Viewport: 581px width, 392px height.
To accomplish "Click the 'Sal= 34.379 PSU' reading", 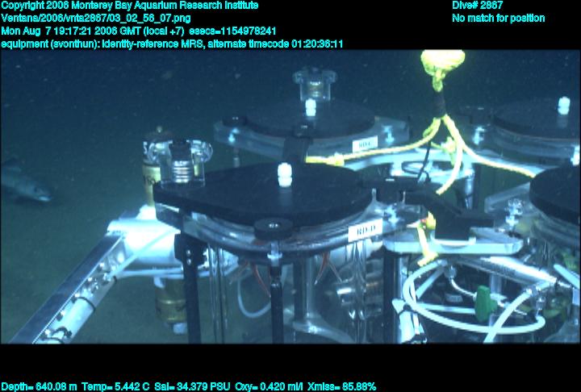I will (192, 387).
